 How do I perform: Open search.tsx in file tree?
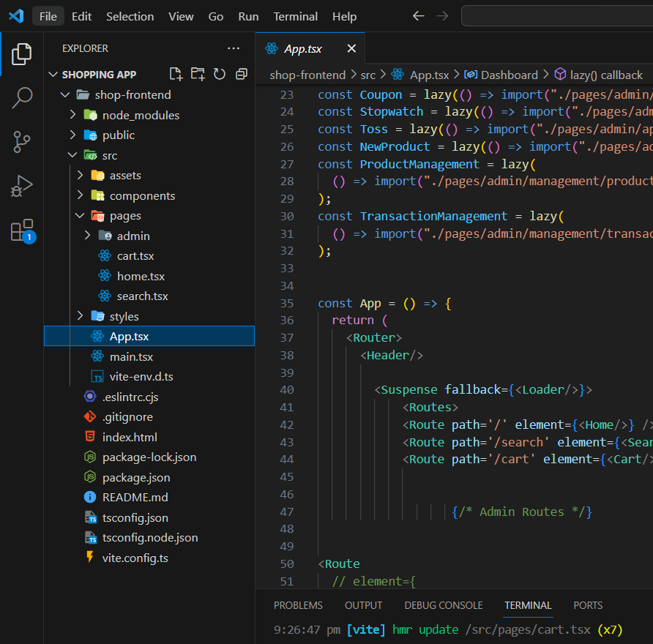149,296
